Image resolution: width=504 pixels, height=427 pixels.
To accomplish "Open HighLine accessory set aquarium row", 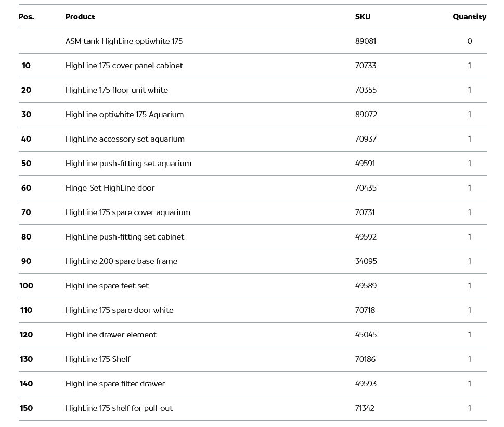I will 125,139.
